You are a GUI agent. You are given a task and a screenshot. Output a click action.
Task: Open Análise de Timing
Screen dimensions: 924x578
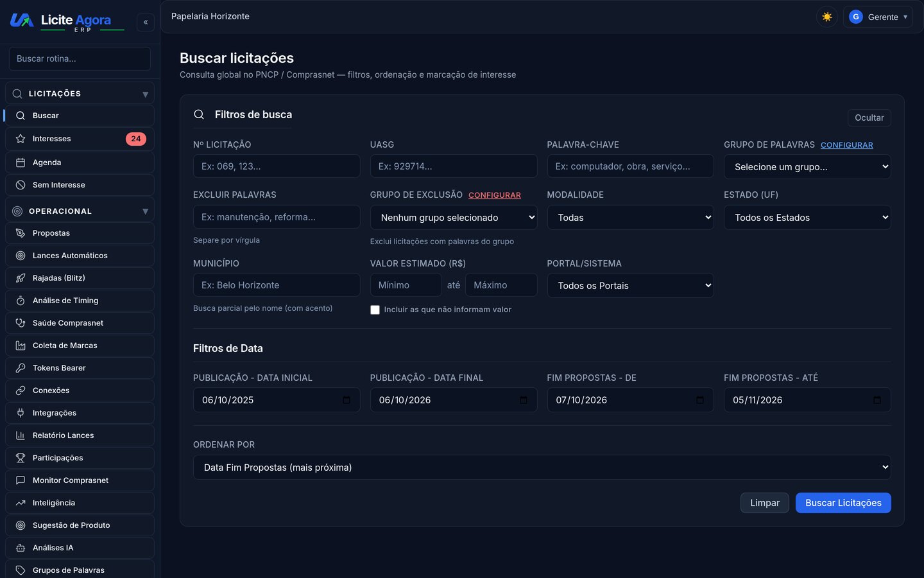(x=80, y=301)
